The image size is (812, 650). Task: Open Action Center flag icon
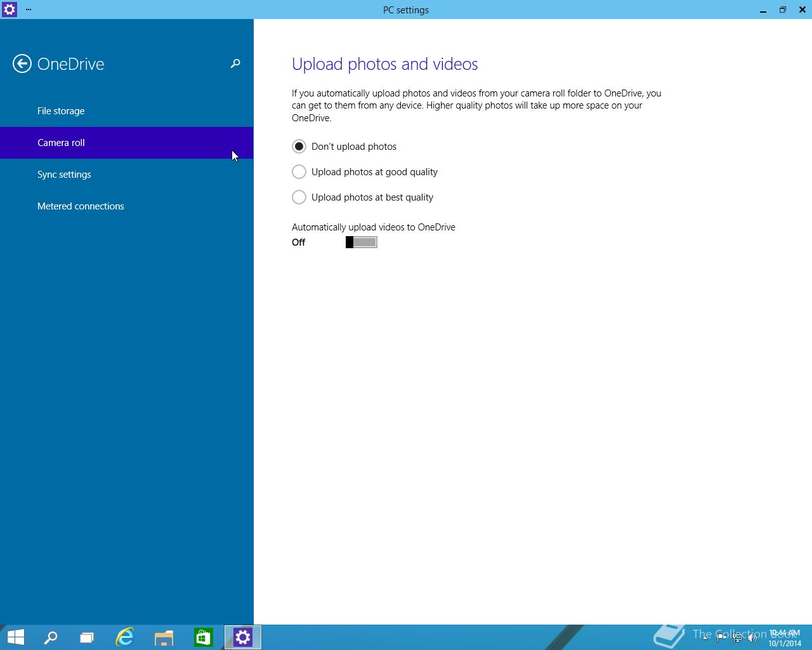[721, 638]
